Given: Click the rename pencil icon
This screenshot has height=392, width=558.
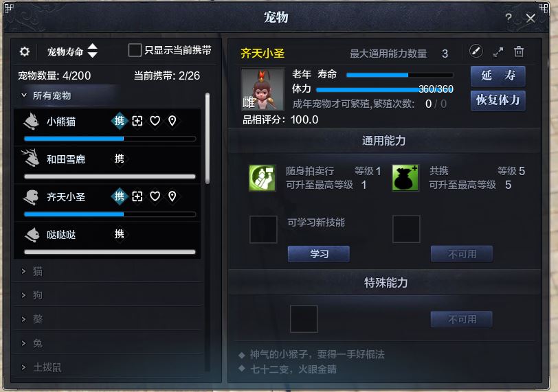Looking at the screenshot, I should point(476,51).
